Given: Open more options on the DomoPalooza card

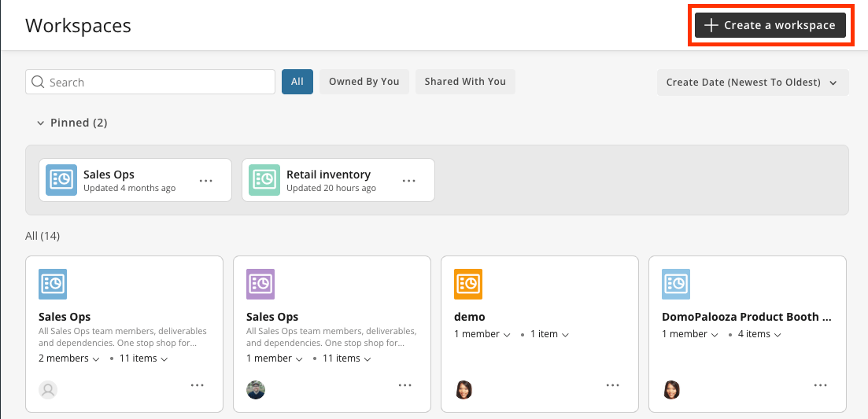Looking at the screenshot, I should [x=821, y=385].
